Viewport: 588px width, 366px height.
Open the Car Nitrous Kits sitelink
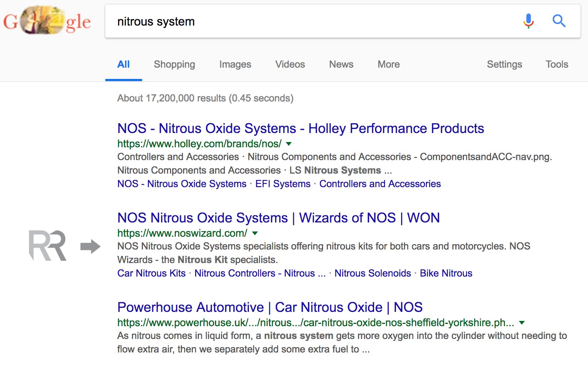(151, 273)
